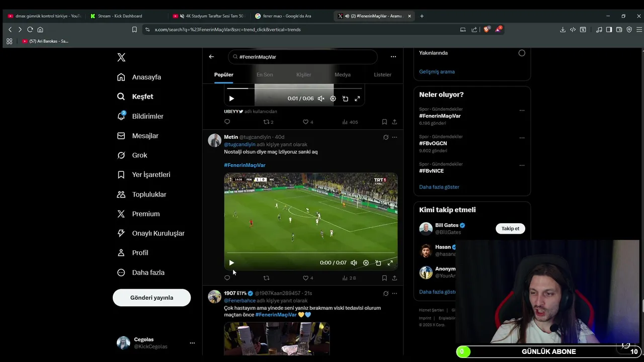Open more options on Metin's post

[x=394, y=137]
